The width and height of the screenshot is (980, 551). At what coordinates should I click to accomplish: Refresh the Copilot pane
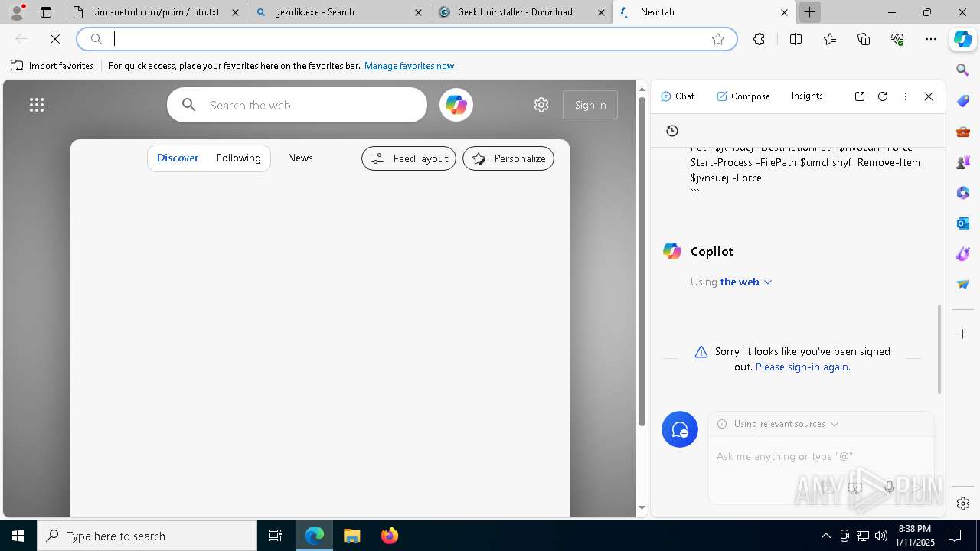(x=883, y=96)
